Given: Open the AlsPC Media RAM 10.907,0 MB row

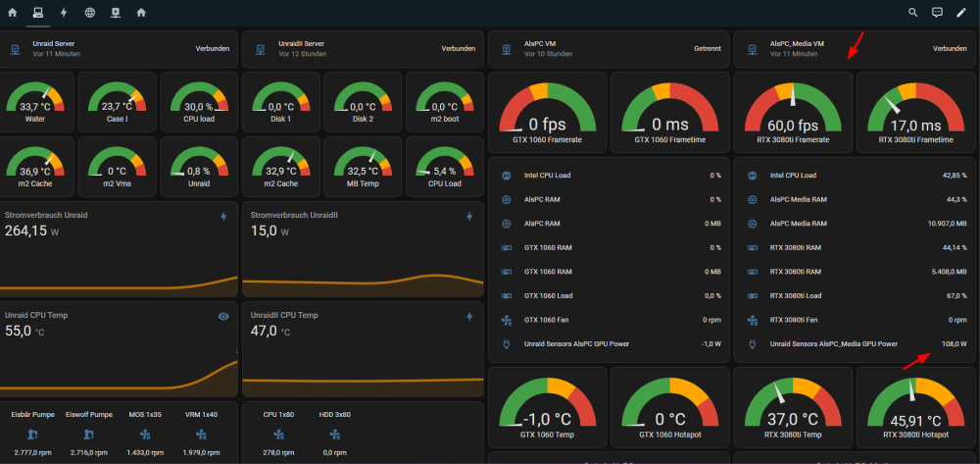Looking at the screenshot, I should [855, 224].
